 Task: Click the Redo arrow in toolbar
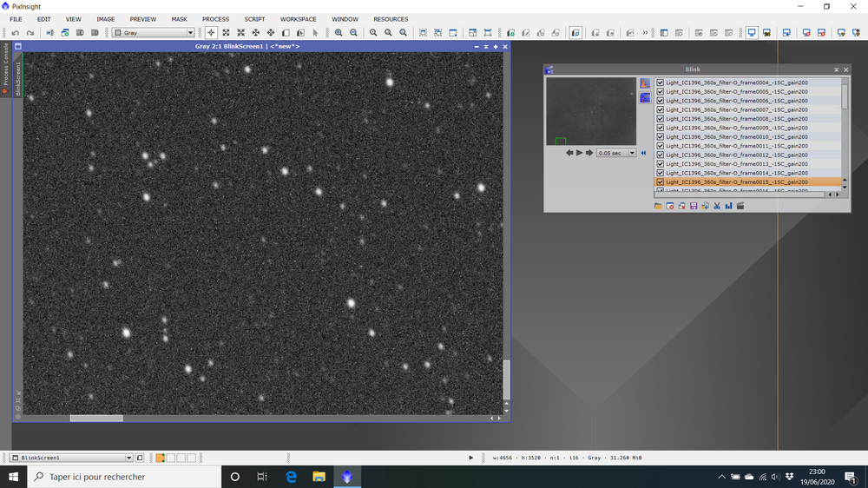[x=30, y=33]
